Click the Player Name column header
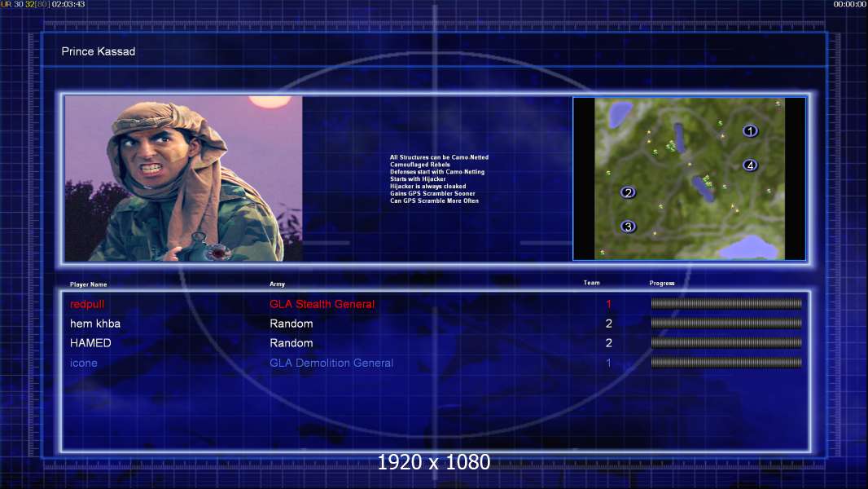This screenshot has height=489, width=868. pos(89,284)
